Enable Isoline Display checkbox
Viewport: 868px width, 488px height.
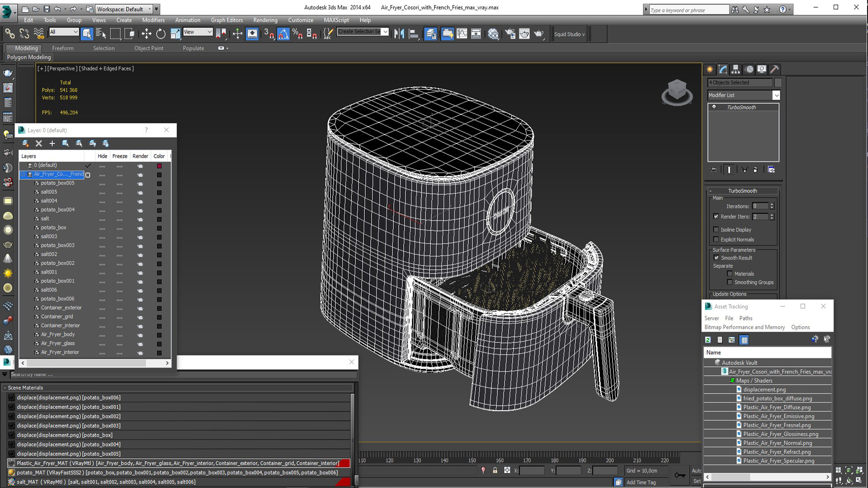[716, 230]
